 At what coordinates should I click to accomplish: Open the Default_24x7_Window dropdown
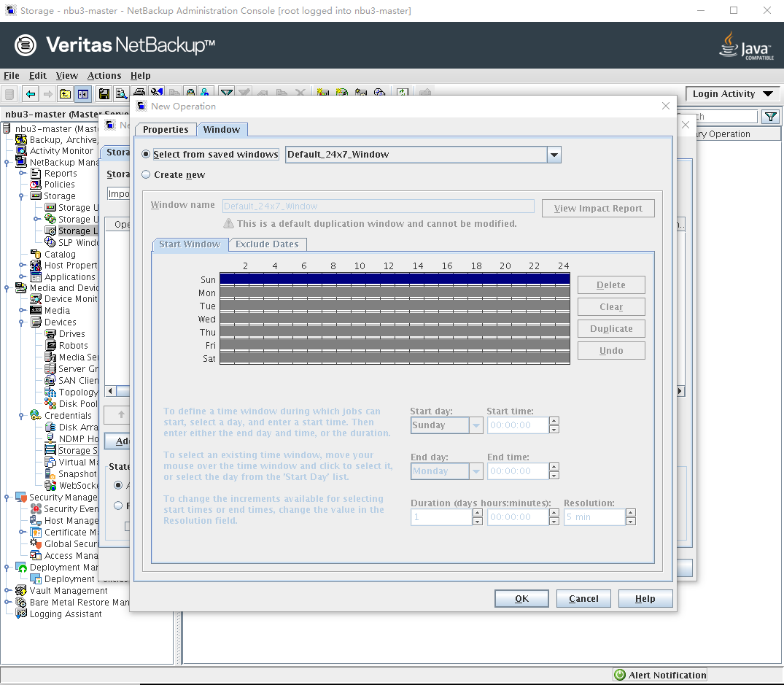point(554,155)
